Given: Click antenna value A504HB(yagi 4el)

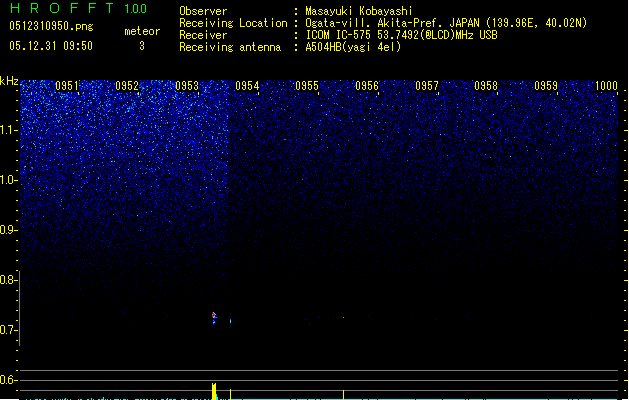Looking at the screenshot, I should [x=353, y=47].
